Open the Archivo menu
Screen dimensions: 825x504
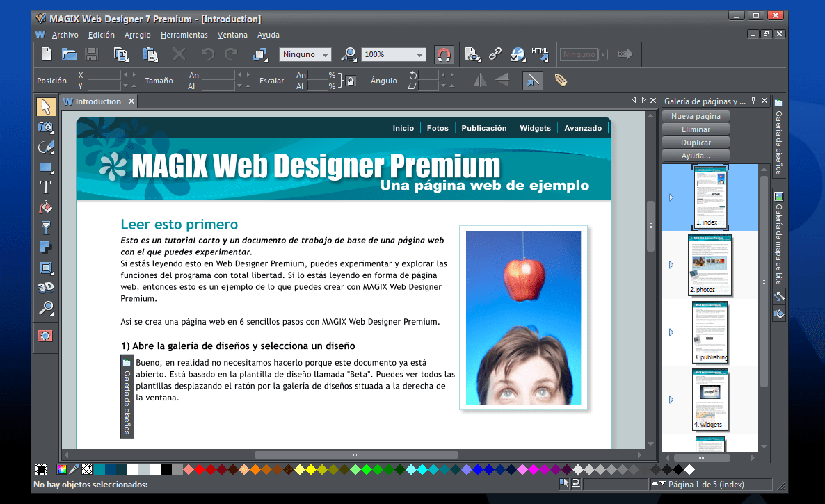[65, 35]
